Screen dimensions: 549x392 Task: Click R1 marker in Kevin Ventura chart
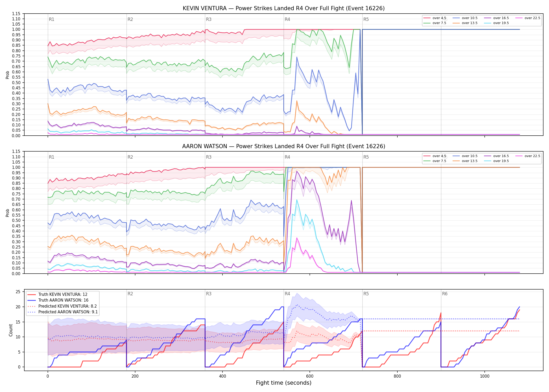coord(52,19)
